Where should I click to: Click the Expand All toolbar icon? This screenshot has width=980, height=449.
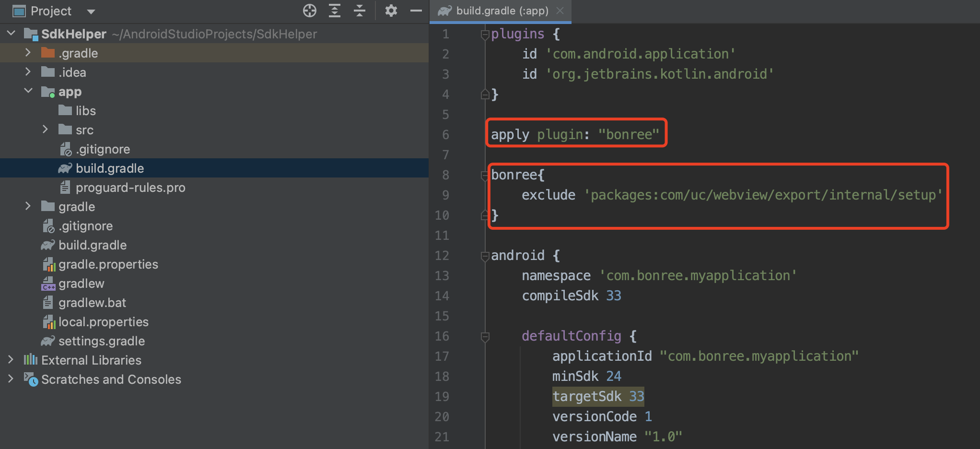(x=335, y=11)
